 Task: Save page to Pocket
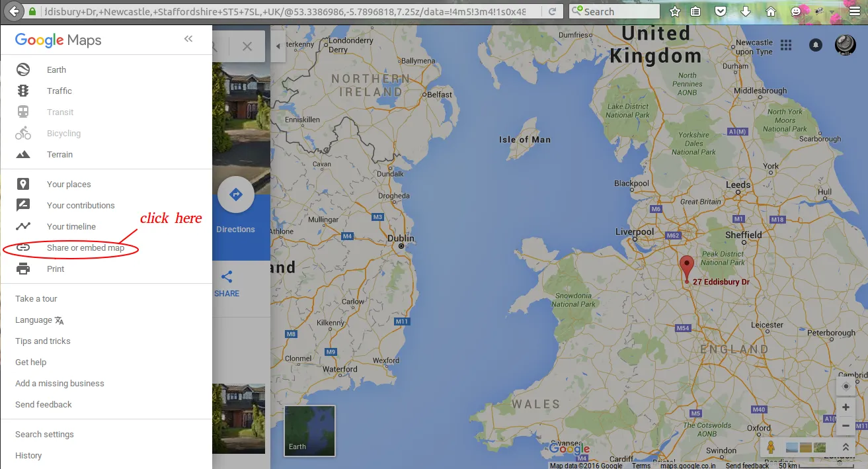(721, 11)
